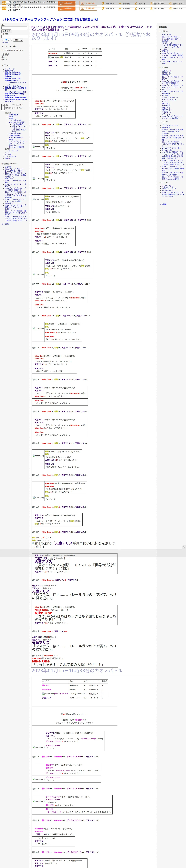Open 旧wiki menu link
This screenshot has width=186, height=868.
tap(7, 158)
